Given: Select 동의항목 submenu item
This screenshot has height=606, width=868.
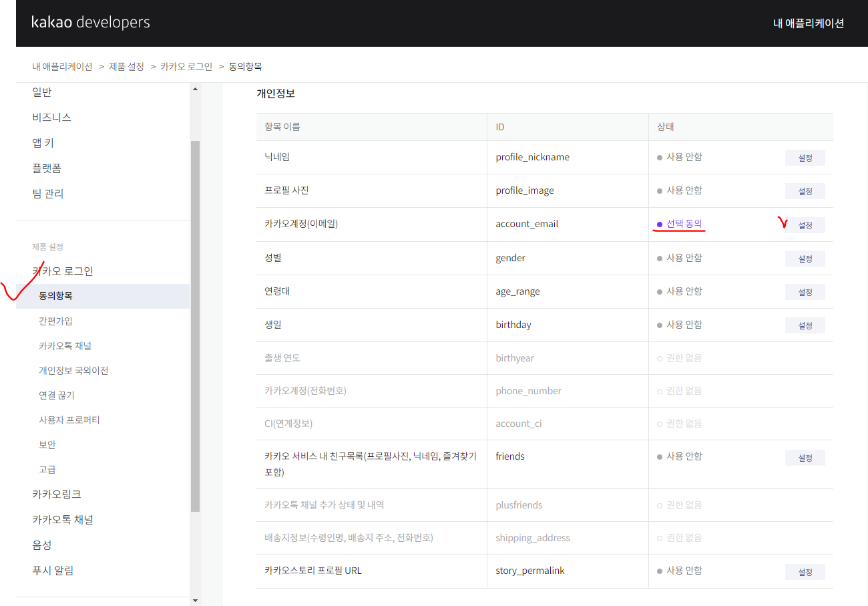Looking at the screenshot, I should [103, 296].
